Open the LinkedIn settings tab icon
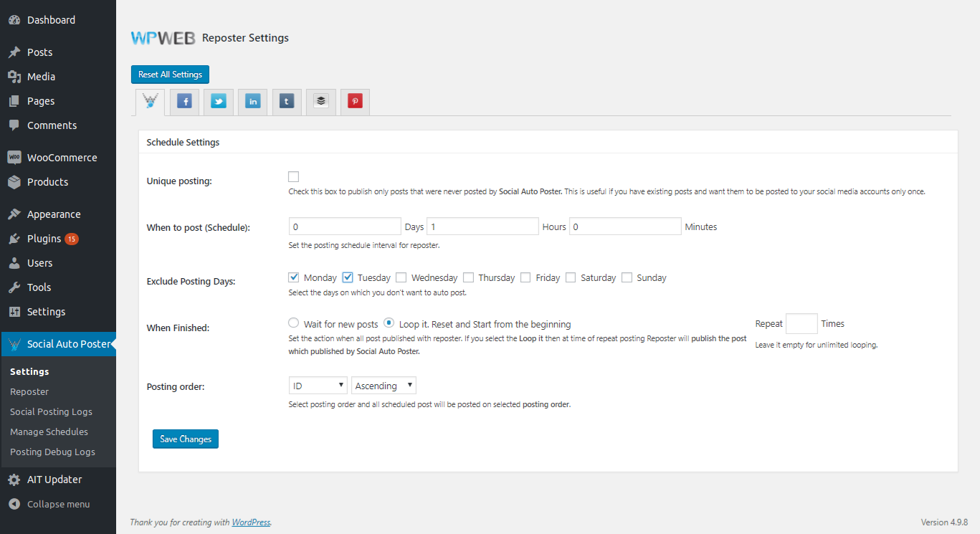 [253, 102]
